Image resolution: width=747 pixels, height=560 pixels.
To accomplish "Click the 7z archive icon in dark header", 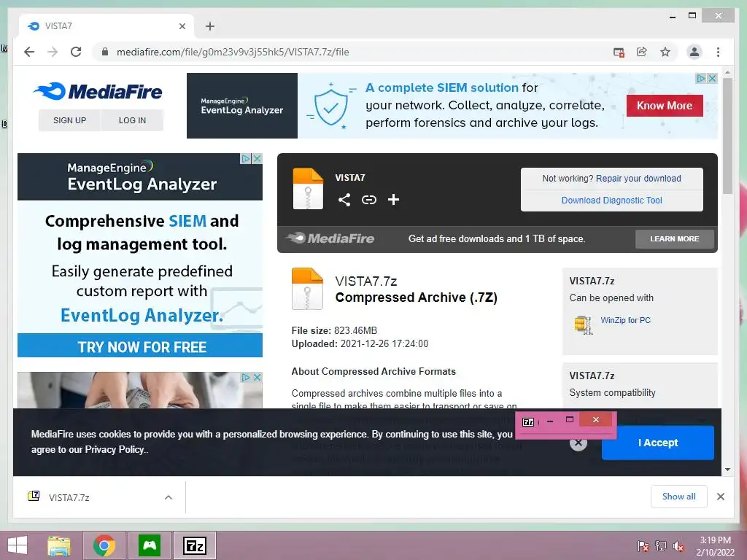I will click(308, 189).
